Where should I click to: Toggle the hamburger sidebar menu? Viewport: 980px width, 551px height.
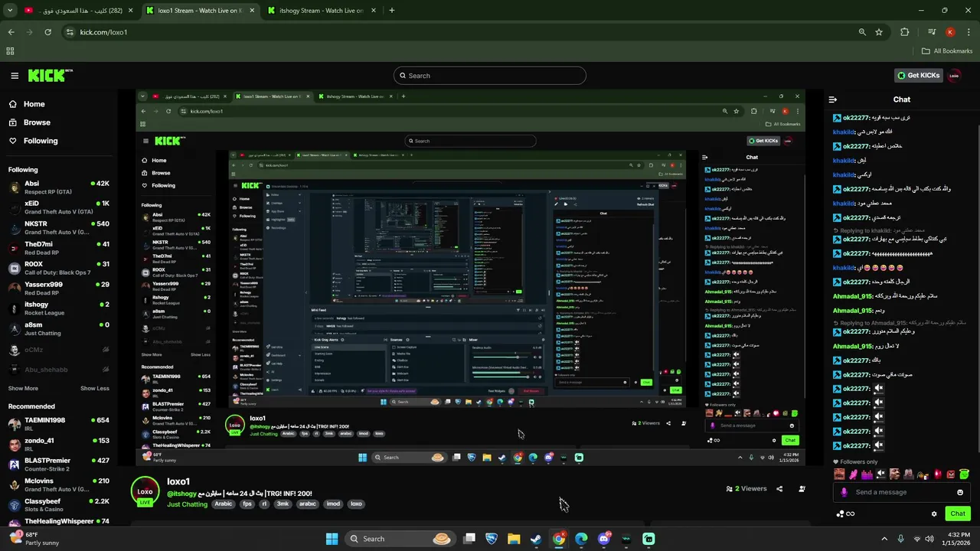(x=15, y=76)
